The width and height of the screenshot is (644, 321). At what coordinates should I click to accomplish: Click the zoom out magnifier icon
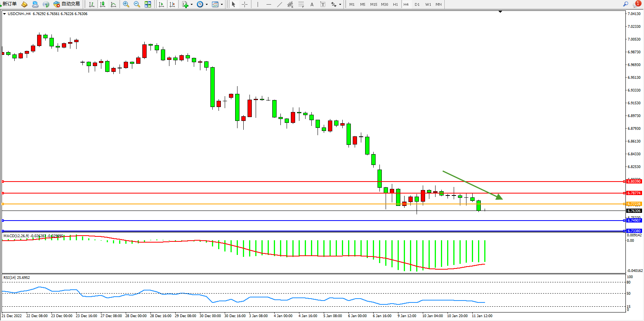point(137,5)
